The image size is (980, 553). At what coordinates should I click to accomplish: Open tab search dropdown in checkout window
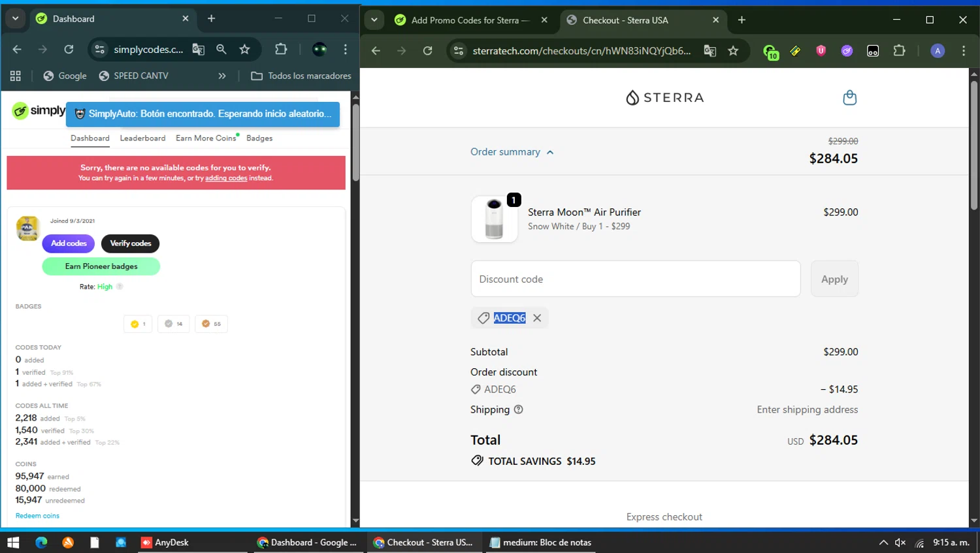(374, 20)
